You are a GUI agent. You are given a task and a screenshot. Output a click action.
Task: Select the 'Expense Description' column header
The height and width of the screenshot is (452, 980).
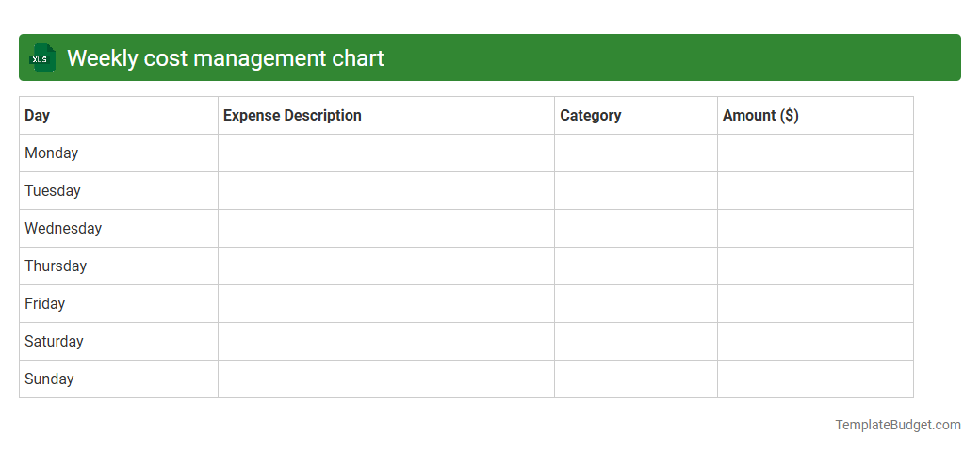click(x=386, y=116)
